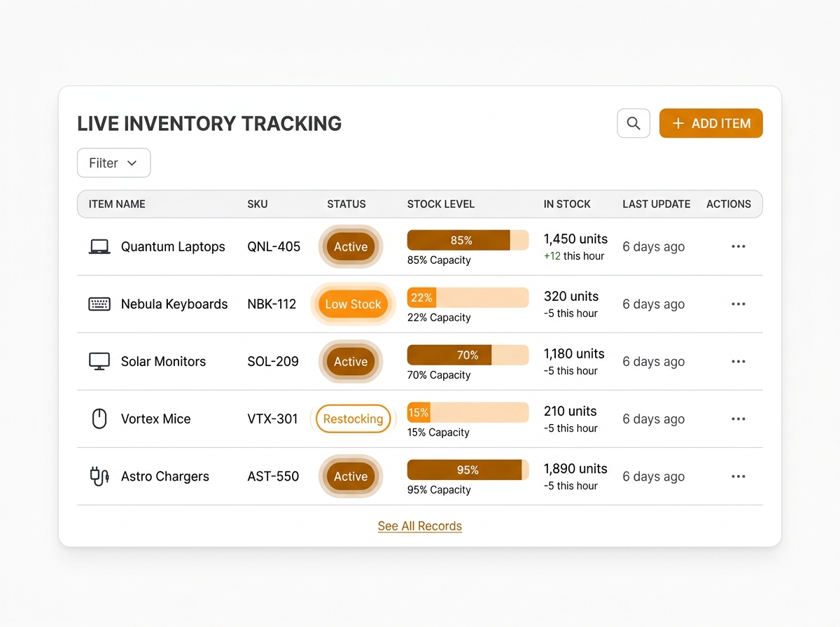Click the 22% Capacity label
The height and width of the screenshot is (627, 840).
pyautogui.click(x=439, y=318)
